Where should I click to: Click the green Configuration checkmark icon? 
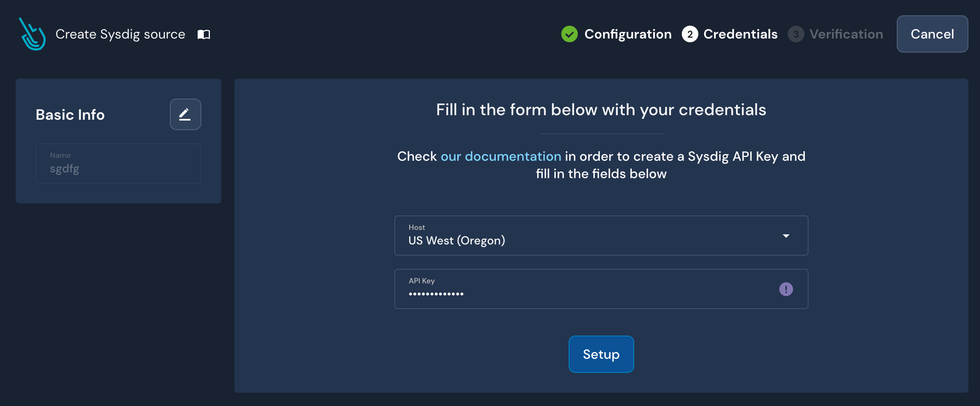(570, 34)
